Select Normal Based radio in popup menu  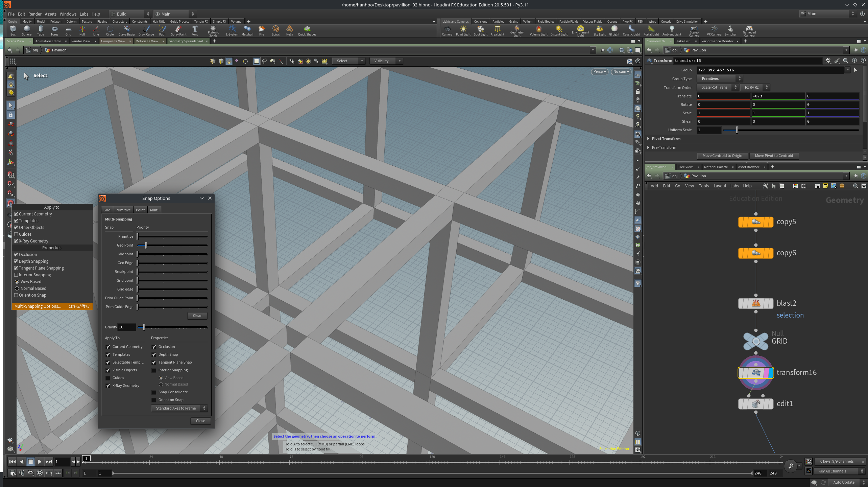point(17,288)
